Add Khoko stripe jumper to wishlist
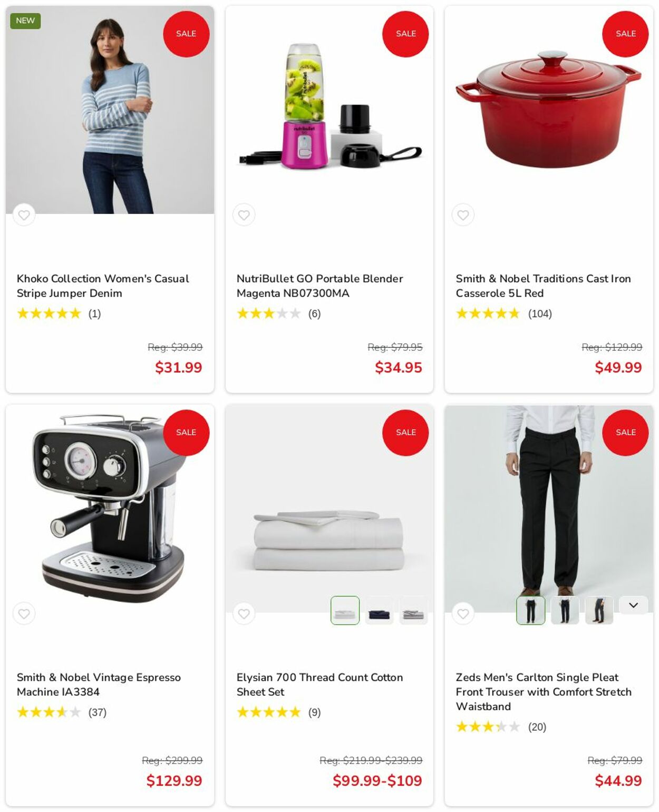 (24, 215)
